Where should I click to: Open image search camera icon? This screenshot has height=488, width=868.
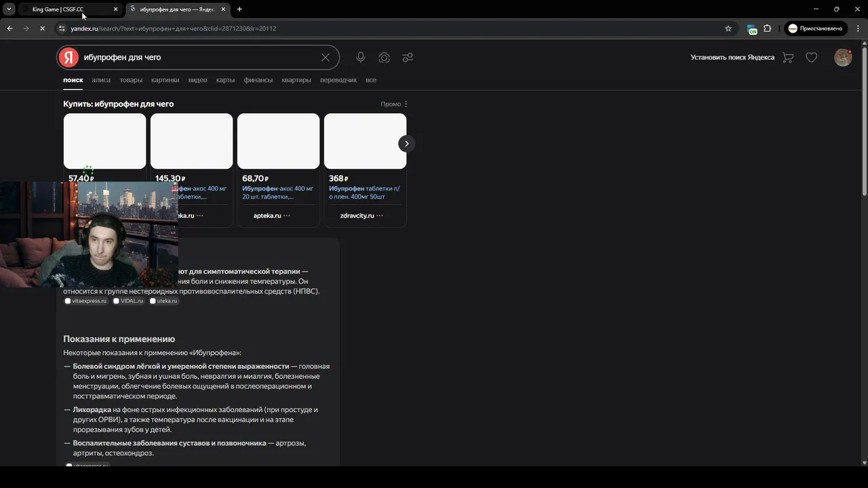[384, 58]
